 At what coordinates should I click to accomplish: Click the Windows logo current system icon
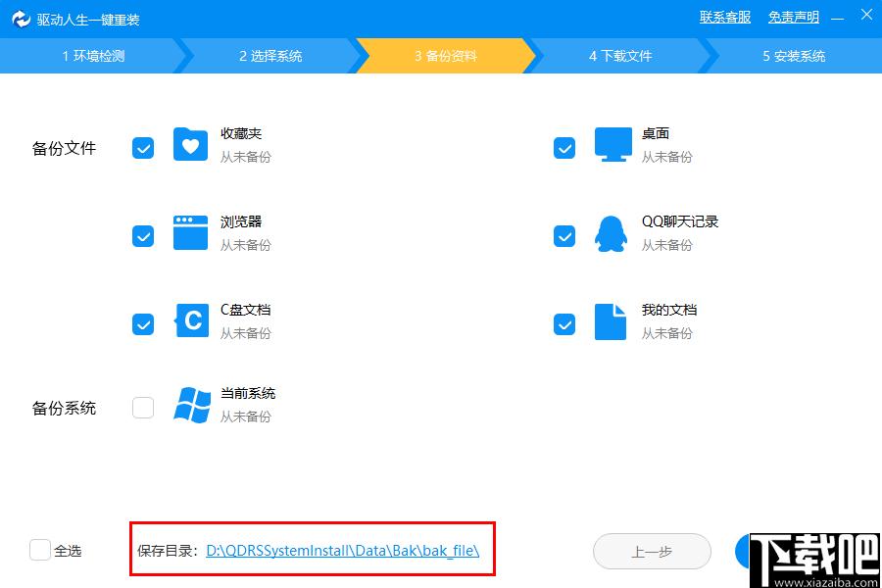pyautogui.click(x=192, y=405)
